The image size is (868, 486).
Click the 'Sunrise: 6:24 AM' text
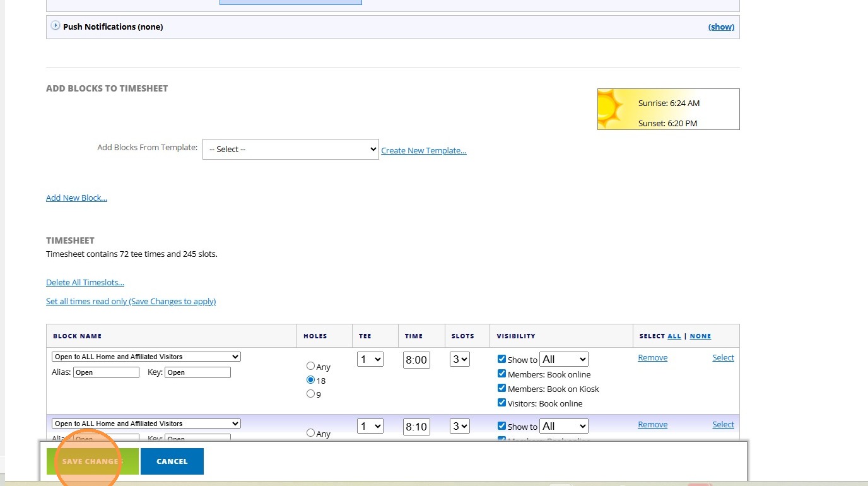point(669,103)
